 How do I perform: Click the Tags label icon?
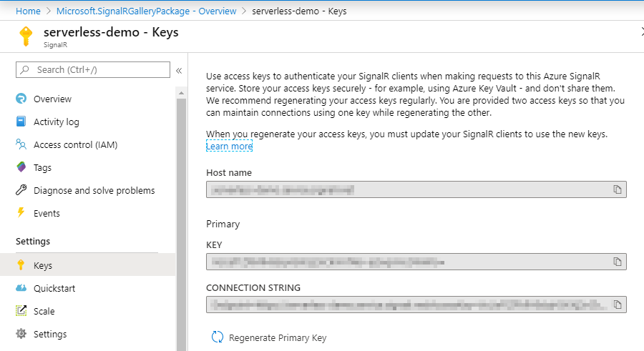pyautogui.click(x=21, y=167)
